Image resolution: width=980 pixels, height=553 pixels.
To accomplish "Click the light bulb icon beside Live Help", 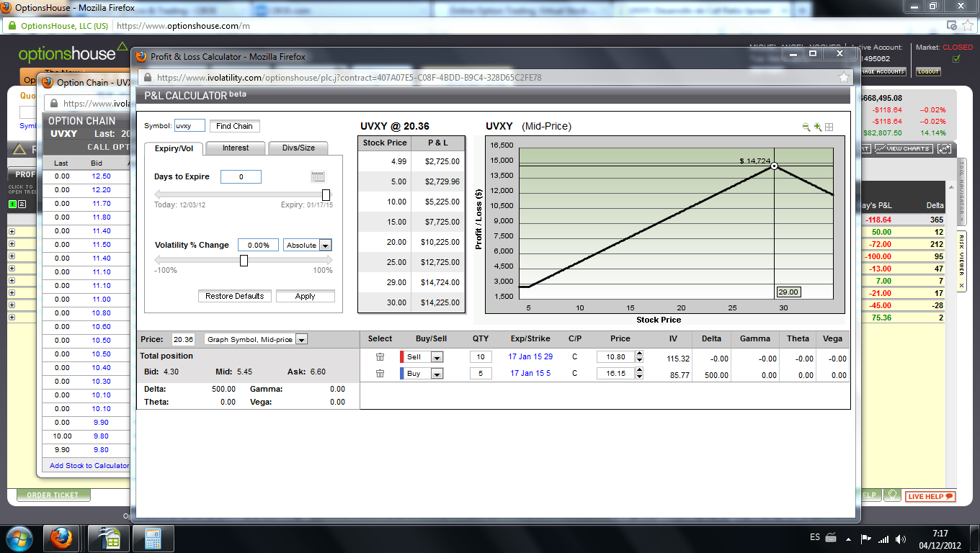I will (892, 495).
